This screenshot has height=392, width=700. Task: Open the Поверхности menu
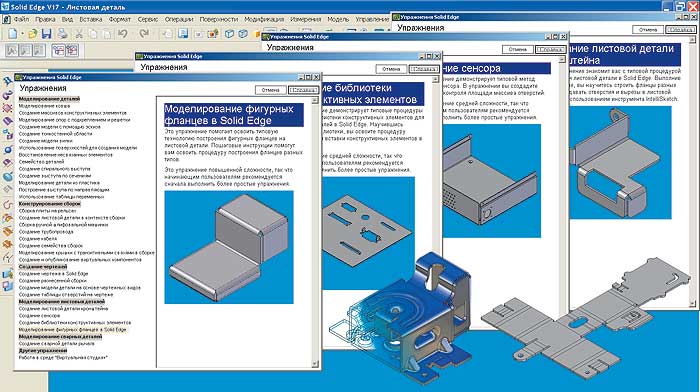(x=219, y=20)
